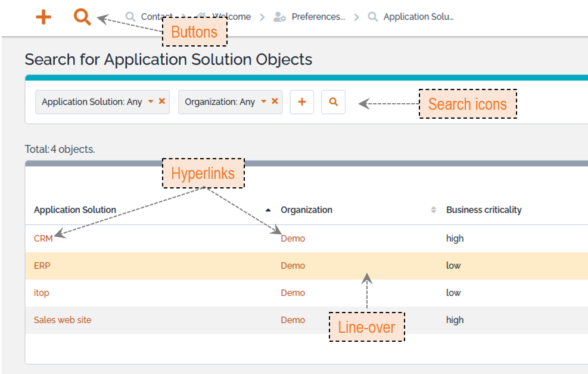The height and width of the screenshot is (374, 588).
Task: Click the search magnifier button in filter bar
Action: click(333, 102)
